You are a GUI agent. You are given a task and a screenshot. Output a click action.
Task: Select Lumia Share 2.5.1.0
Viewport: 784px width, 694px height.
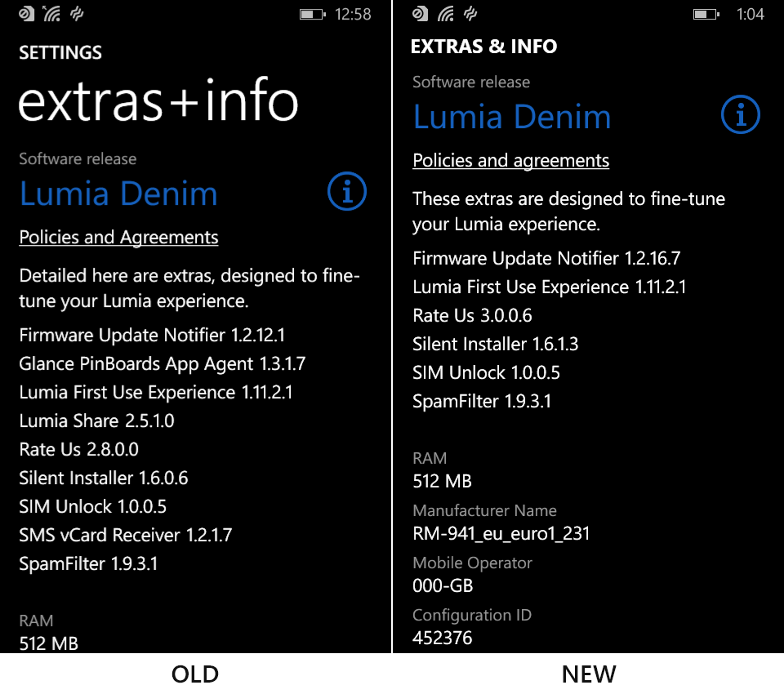click(x=96, y=421)
